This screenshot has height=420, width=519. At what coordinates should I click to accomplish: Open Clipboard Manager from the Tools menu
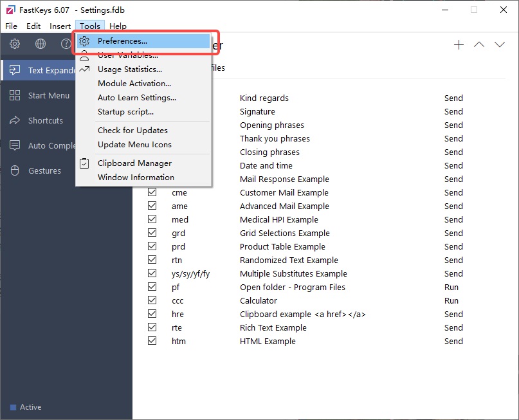[143, 163]
